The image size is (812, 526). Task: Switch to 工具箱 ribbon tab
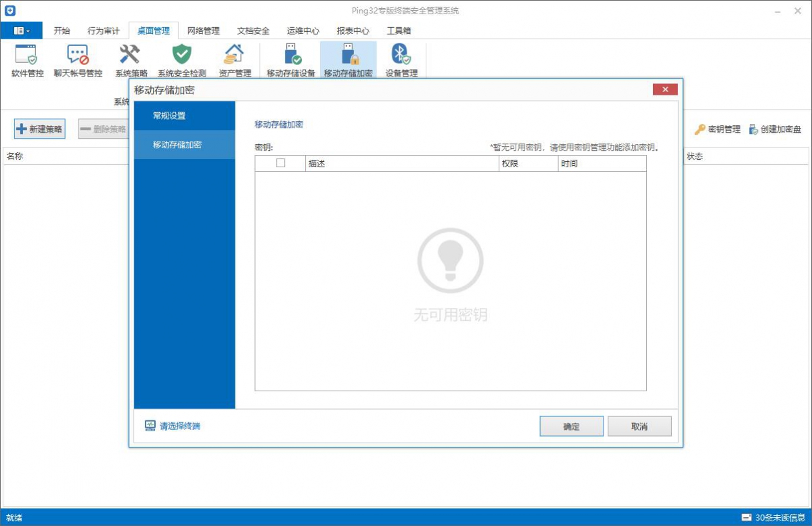[x=399, y=30]
